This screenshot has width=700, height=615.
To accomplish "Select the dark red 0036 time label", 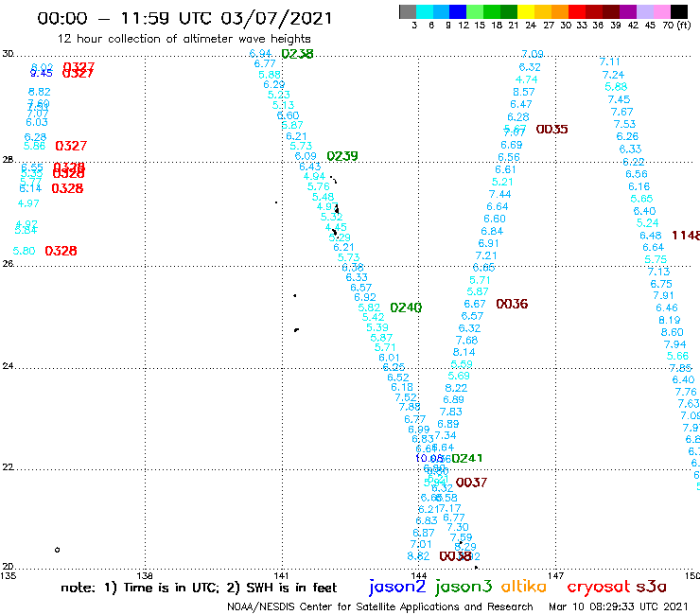I will 512,304.
